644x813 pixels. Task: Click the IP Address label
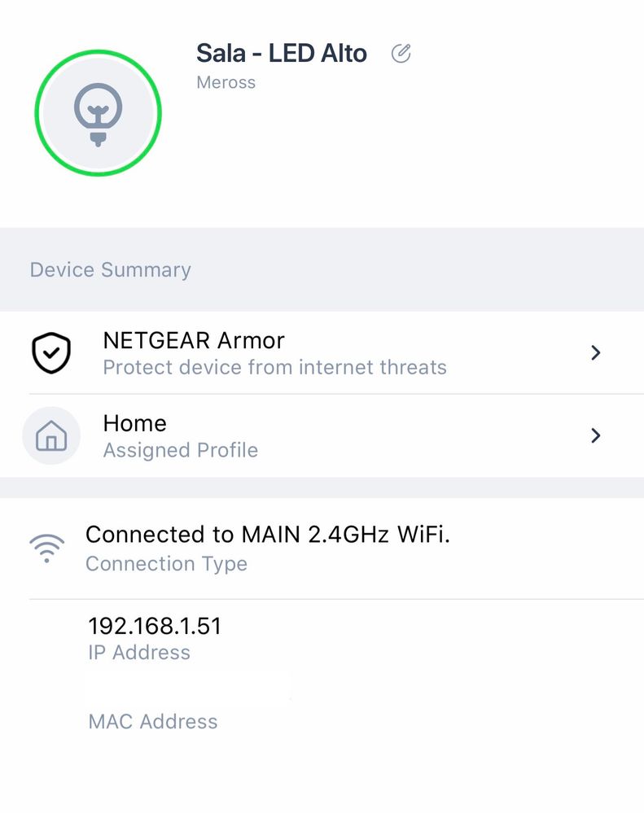139,653
